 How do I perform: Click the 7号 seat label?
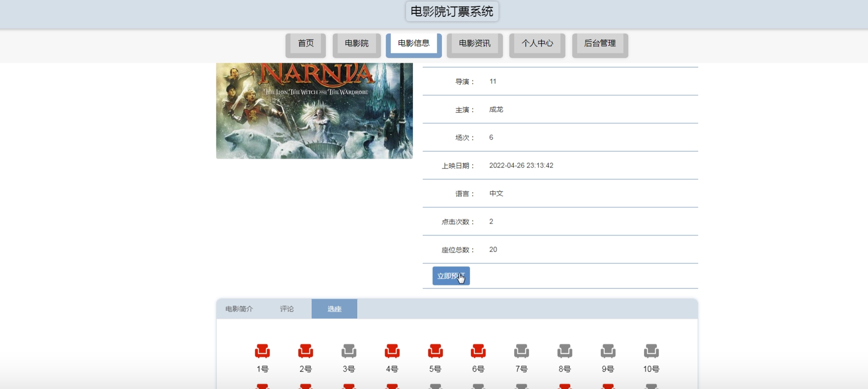[522, 369]
